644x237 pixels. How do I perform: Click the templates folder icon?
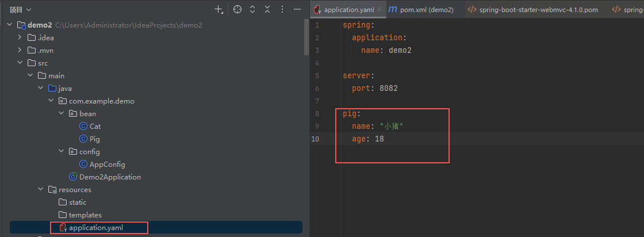point(63,215)
